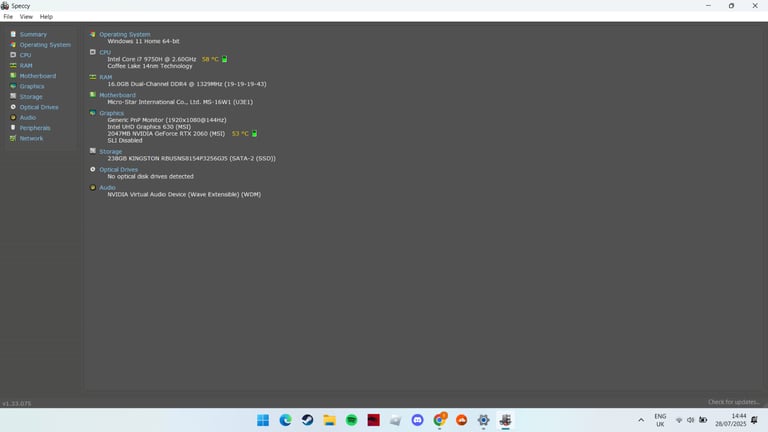
Task: Select Optical Drives in the sidebar
Action: 39,107
